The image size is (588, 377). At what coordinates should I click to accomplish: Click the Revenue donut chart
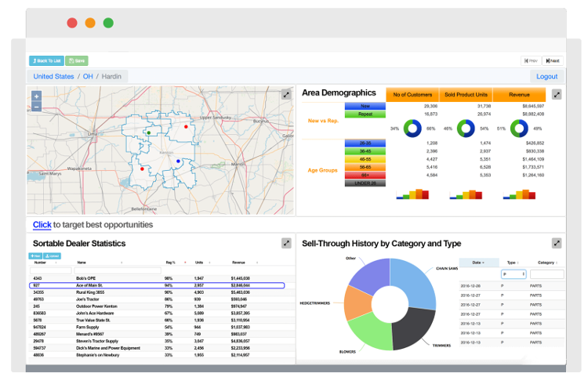click(519, 129)
